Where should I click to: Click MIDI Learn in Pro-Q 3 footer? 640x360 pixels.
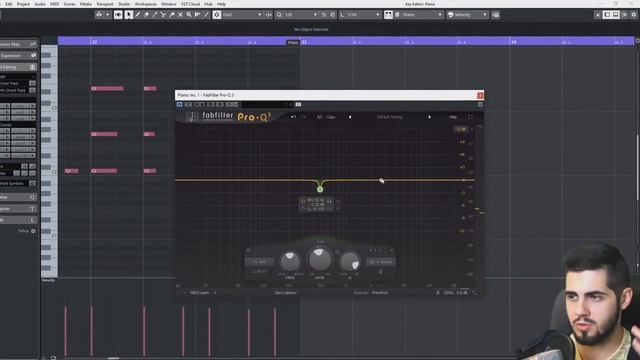tap(200, 293)
